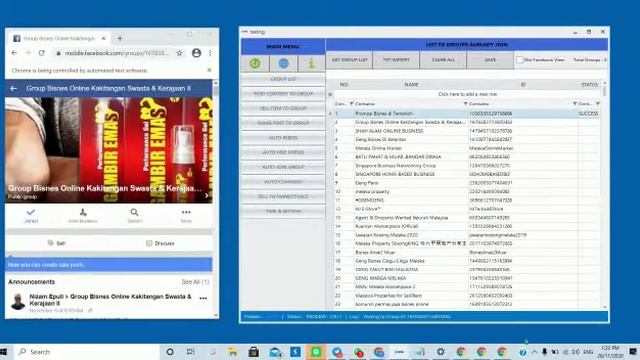Open the options dots on Nizam Epuli post
This screenshot has height=360, width=640.
(203, 298)
